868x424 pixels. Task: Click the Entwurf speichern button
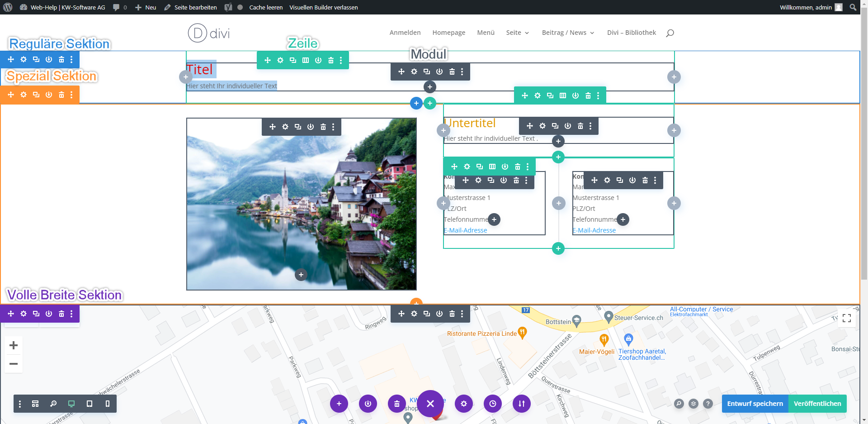coord(755,404)
